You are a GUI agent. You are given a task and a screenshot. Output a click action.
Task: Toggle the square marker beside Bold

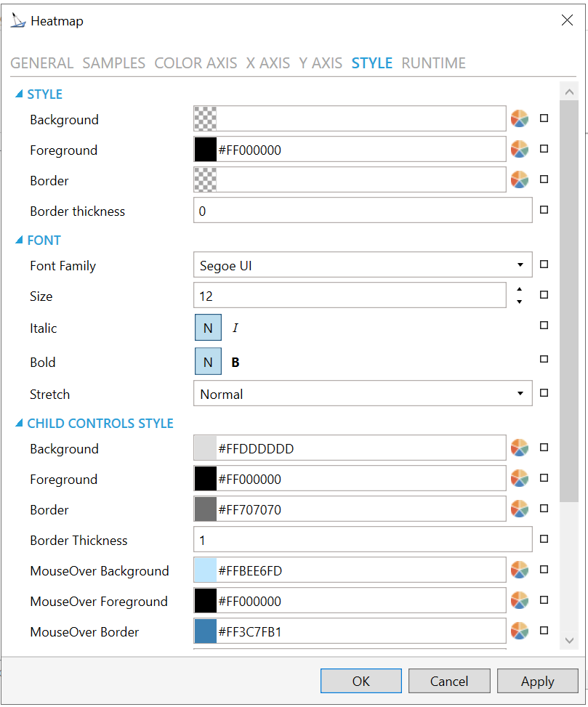click(544, 359)
